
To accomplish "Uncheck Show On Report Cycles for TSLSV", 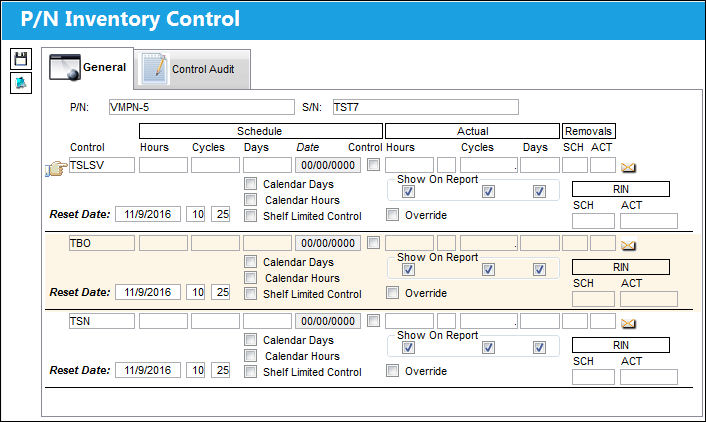I will click(488, 191).
